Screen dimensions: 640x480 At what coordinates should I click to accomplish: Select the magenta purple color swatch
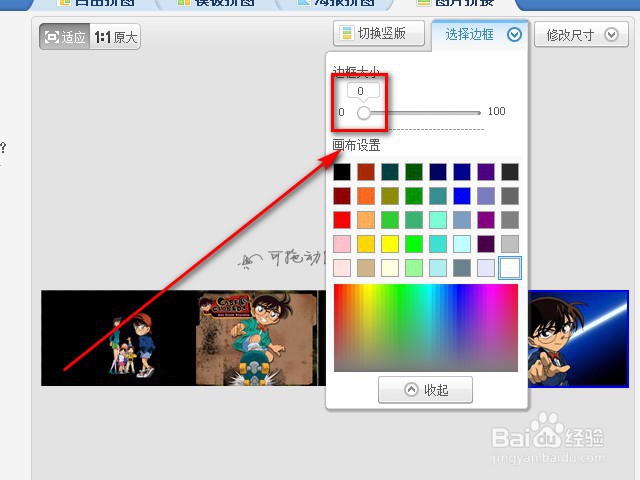point(486,220)
